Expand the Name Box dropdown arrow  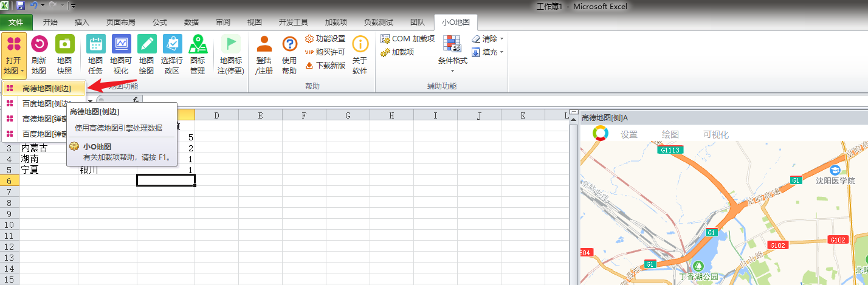click(x=91, y=100)
